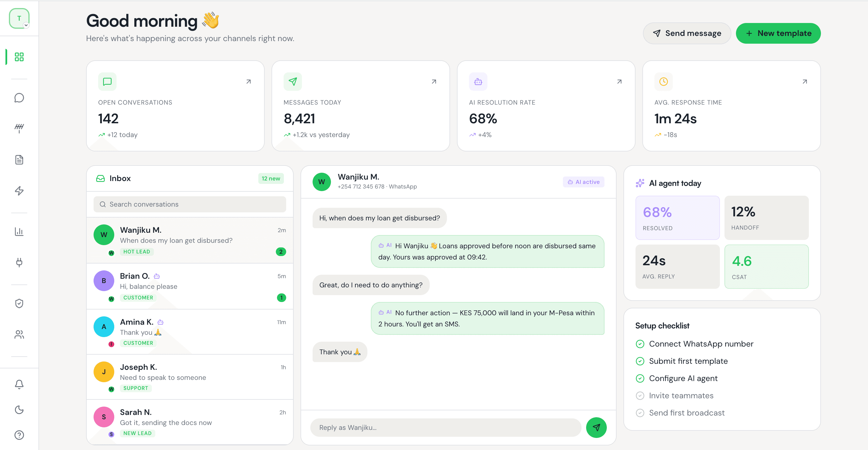
Task: Open Sarah N. conversation in inbox list
Action: [x=190, y=422]
